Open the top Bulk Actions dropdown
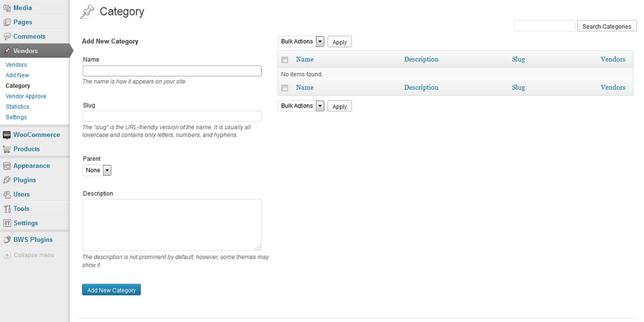The height and width of the screenshot is (322, 644). tap(301, 42)
